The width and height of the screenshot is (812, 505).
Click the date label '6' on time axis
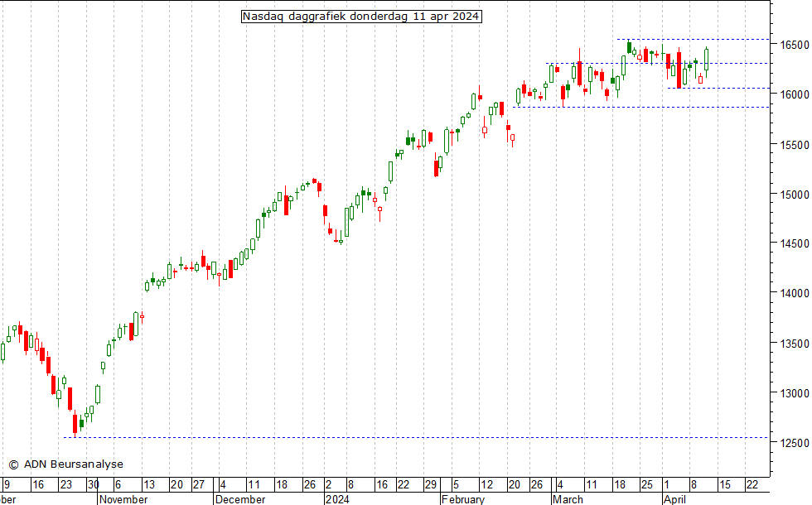(118, 485)
